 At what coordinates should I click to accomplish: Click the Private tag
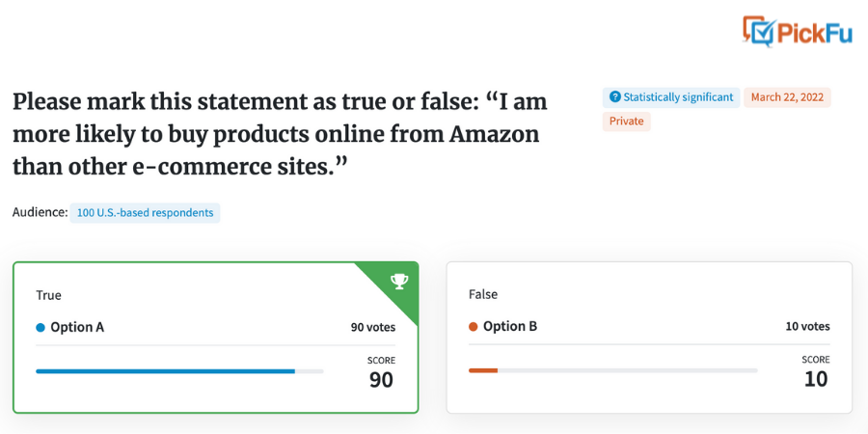coord(627,122)
